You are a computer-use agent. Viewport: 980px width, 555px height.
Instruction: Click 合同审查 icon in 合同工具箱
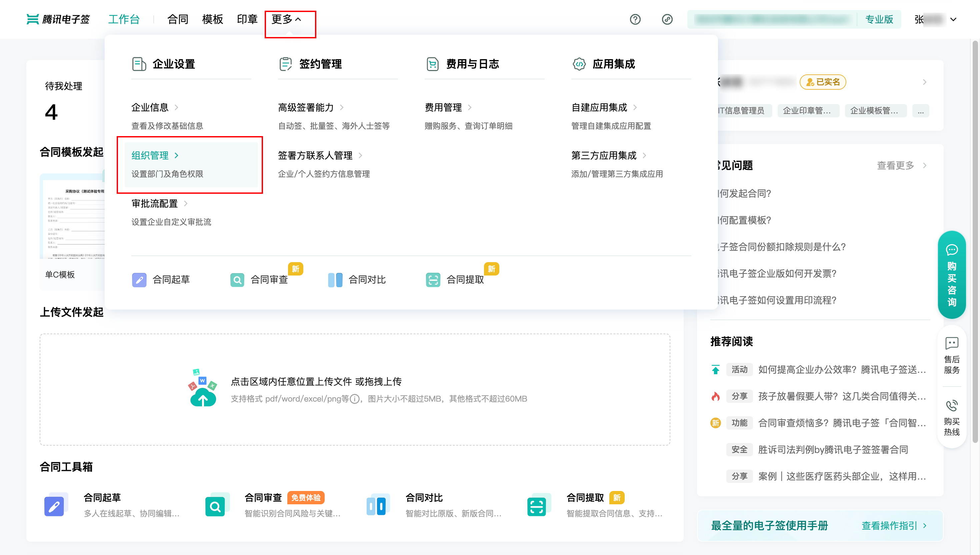pyautogui.click(x=217, y=505)
